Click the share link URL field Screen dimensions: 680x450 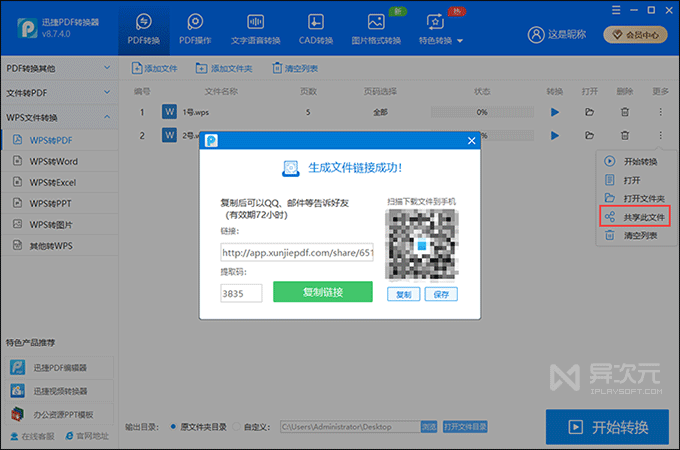(x=297, y=252)
